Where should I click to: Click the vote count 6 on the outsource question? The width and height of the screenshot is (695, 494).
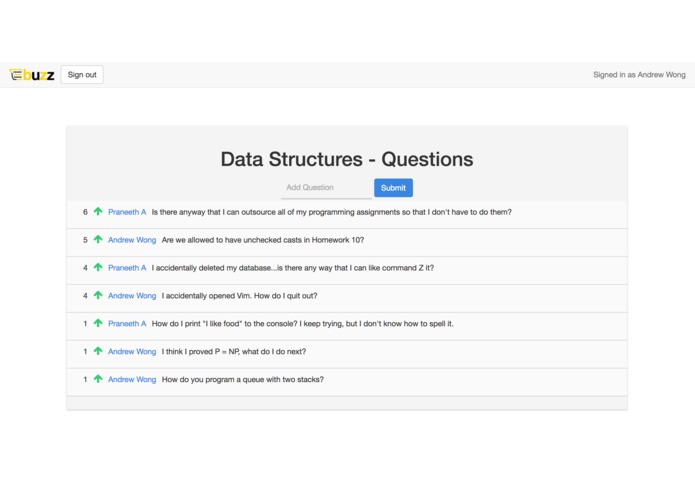[85, 212]
